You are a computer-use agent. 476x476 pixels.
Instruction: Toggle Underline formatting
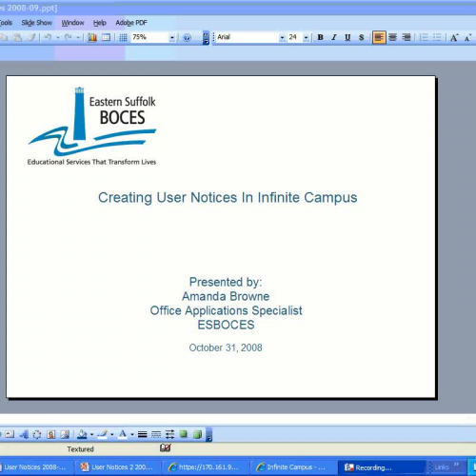(347, 37)
